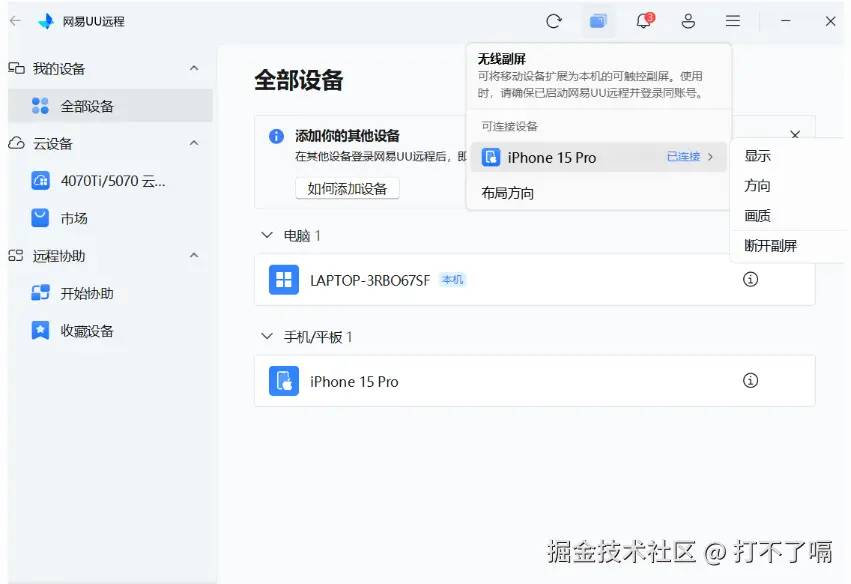Click the back arrow in title bar
Viewport: 851px width, 584px height.
click(x=15, y=21)
